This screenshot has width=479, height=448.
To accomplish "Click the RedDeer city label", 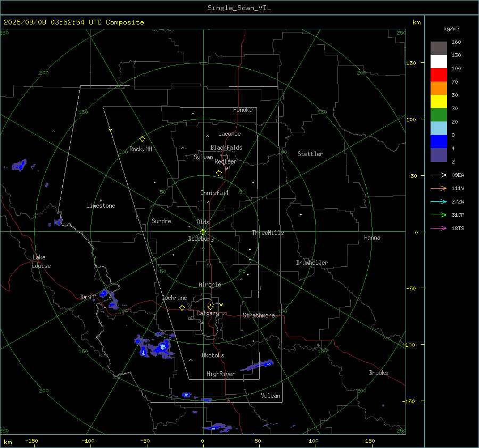I will (x=226, y=161).
